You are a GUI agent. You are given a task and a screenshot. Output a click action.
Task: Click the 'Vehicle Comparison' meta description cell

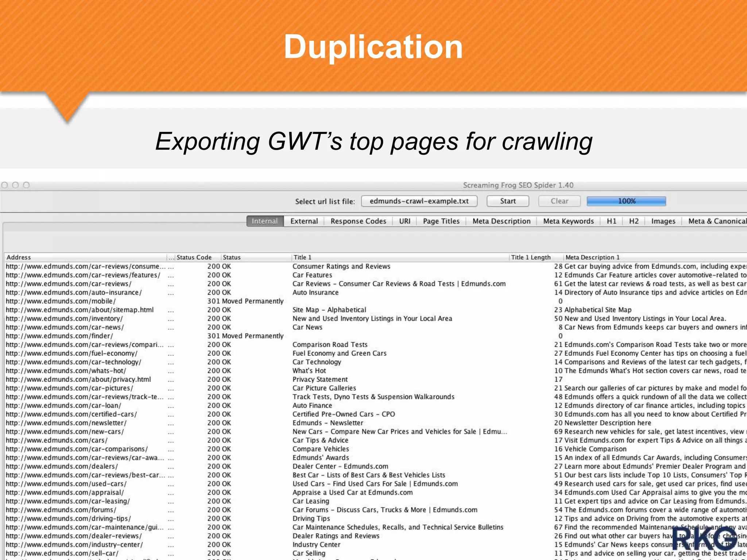click(595, 449)
